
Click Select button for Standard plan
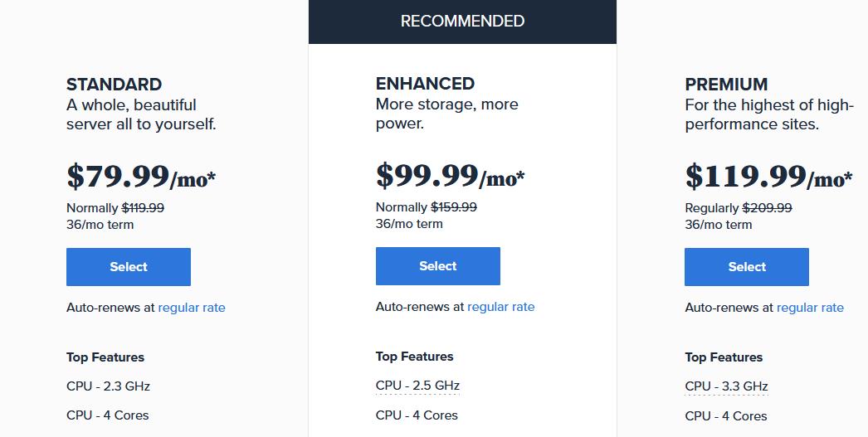pos(129,267)
